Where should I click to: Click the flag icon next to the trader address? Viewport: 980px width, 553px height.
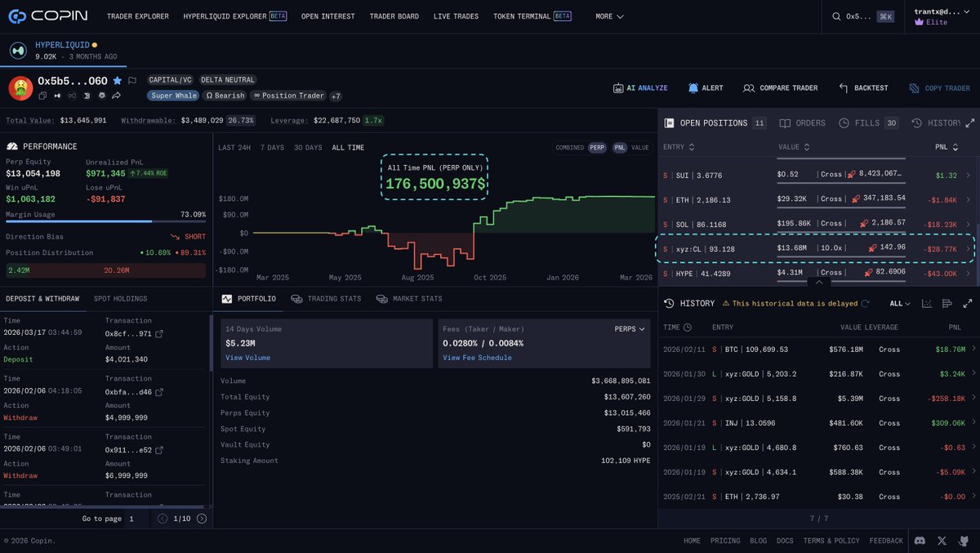tap(132, 80)
